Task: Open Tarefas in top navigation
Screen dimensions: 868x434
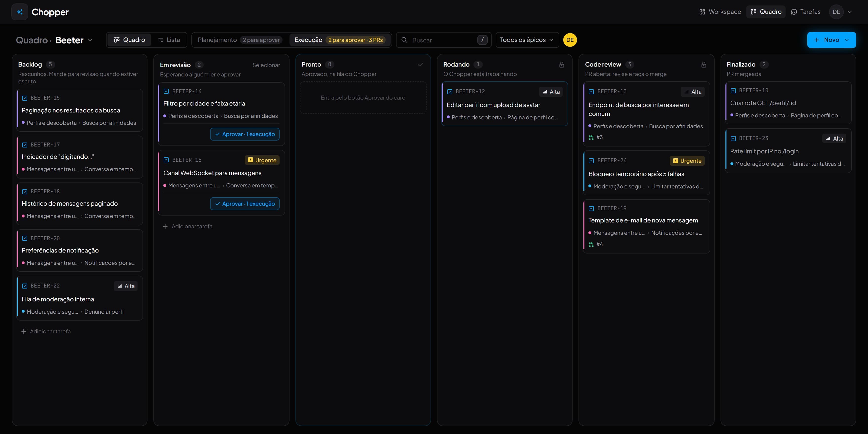Action: click(806, 12)
